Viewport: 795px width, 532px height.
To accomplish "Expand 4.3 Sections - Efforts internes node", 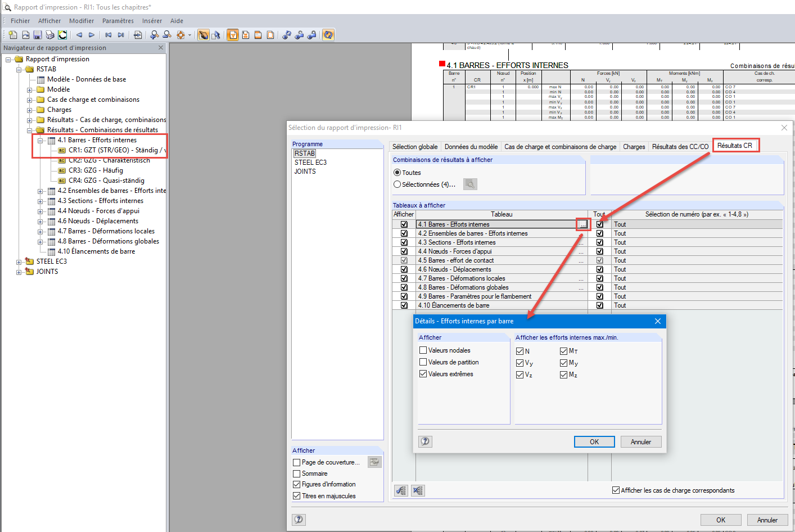I will (40, 201).
